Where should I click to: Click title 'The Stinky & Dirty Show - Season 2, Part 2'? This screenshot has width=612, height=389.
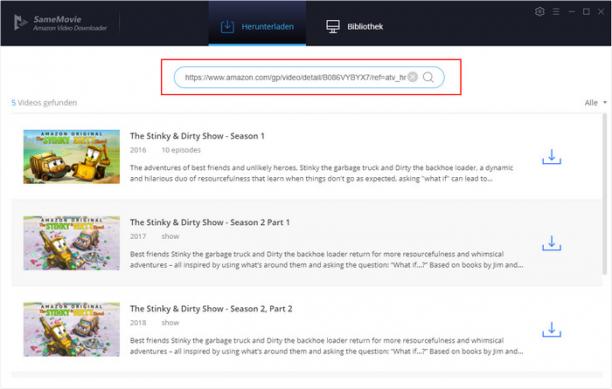[211, 309]
